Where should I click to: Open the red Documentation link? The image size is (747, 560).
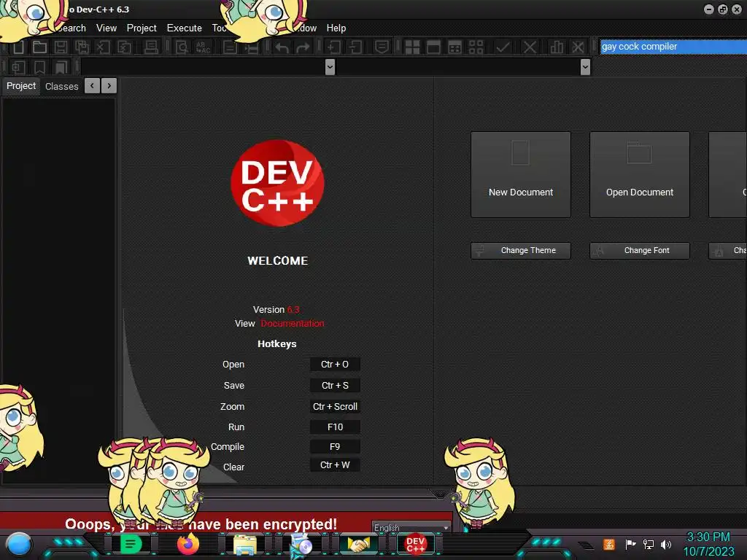click(293, 323)
